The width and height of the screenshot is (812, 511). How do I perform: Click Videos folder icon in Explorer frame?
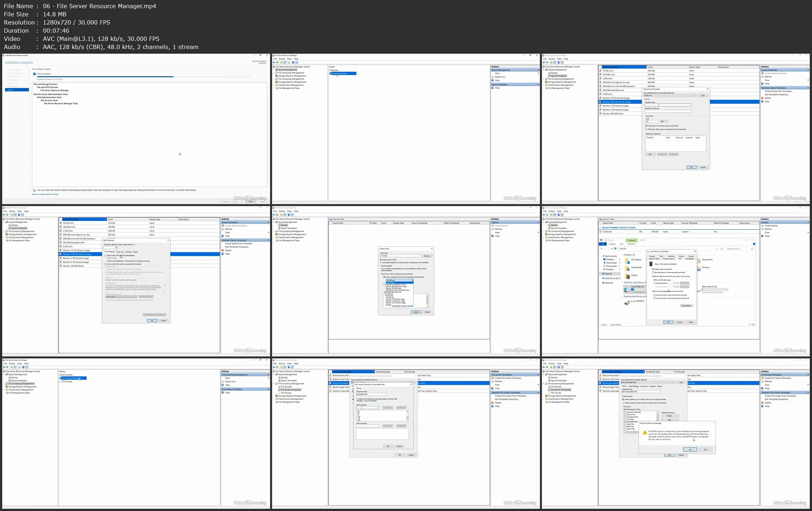point(627,276)
